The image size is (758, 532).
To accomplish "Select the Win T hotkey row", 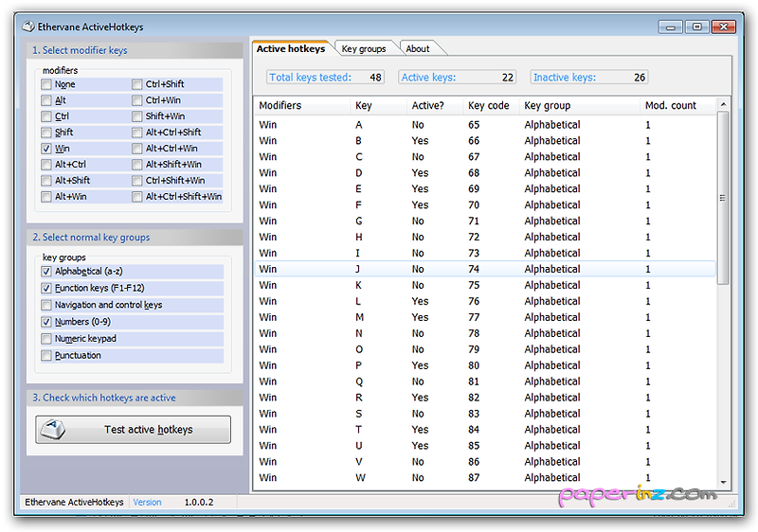I will click(485, 430).
